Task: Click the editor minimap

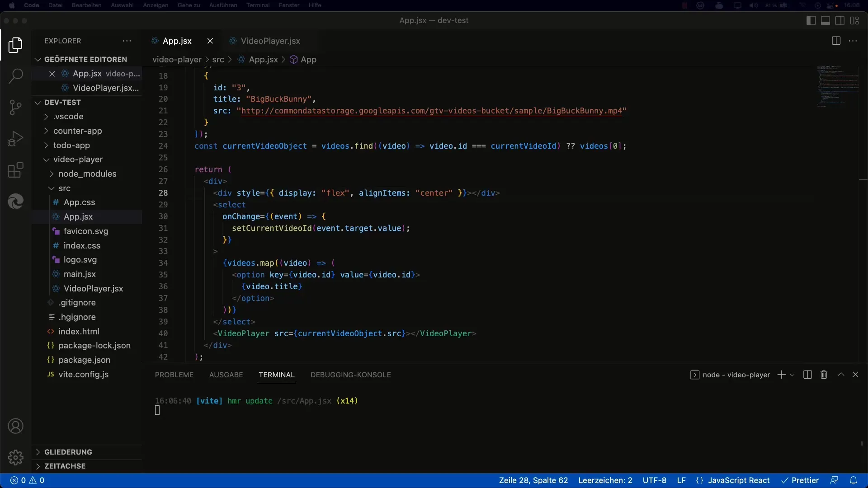Action: coord(837,87)
